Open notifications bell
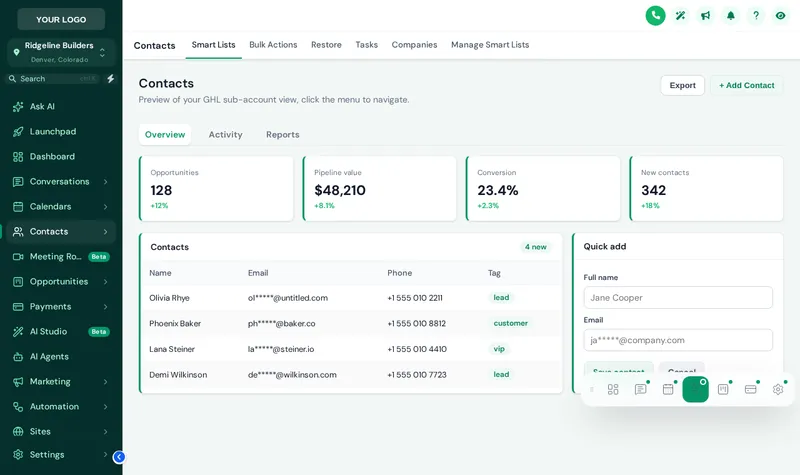The height and width of the screenshot is (475, 800). [731, 16]
